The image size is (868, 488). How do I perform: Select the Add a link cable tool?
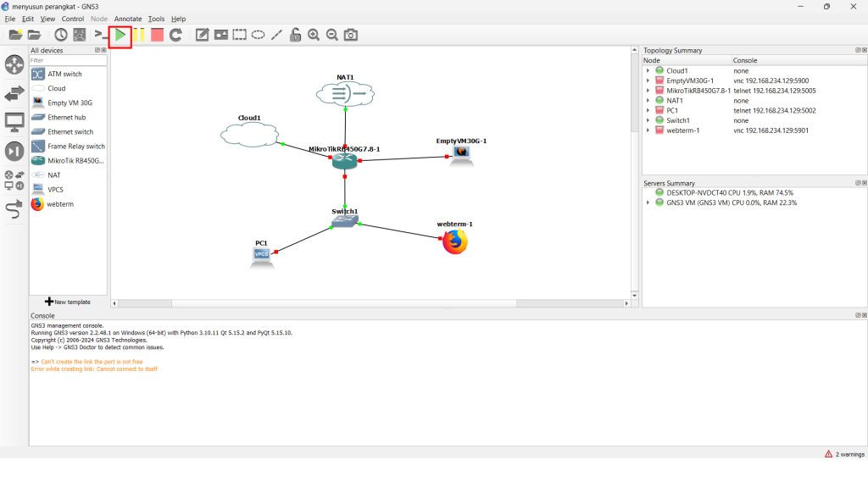[14, 208]
